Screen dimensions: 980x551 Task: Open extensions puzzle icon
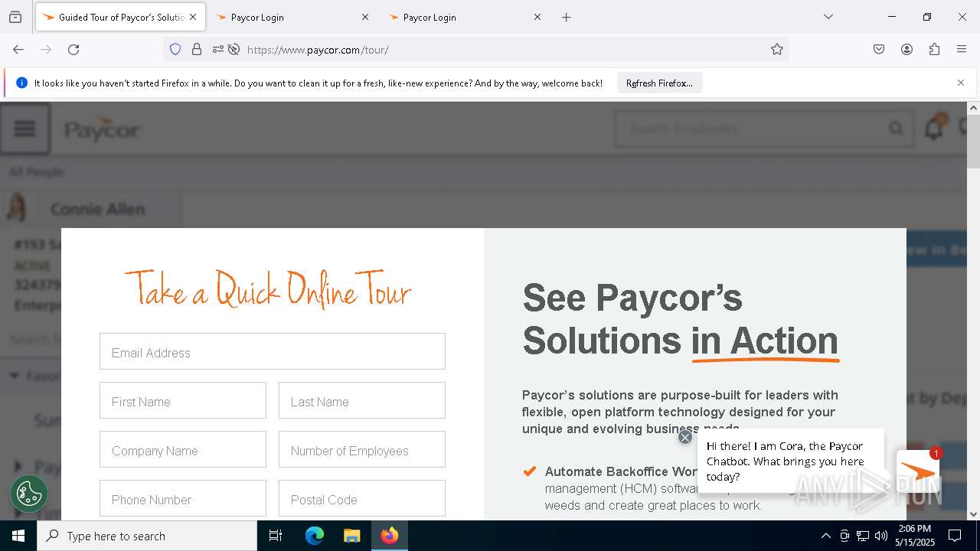[x=934, y=49]
